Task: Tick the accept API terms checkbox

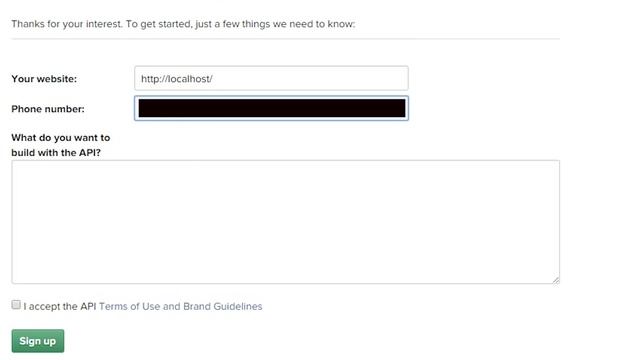Action: [16, 304]
